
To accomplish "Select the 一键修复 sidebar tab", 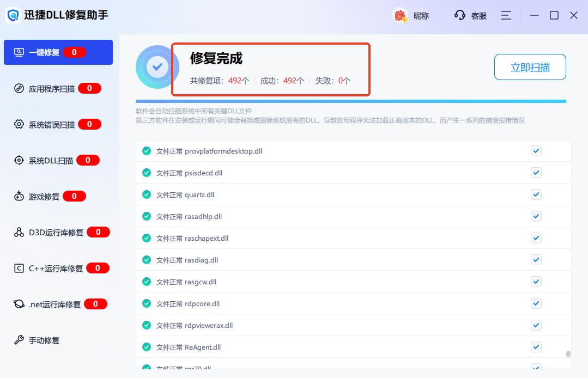I will (x=58, y=52).
